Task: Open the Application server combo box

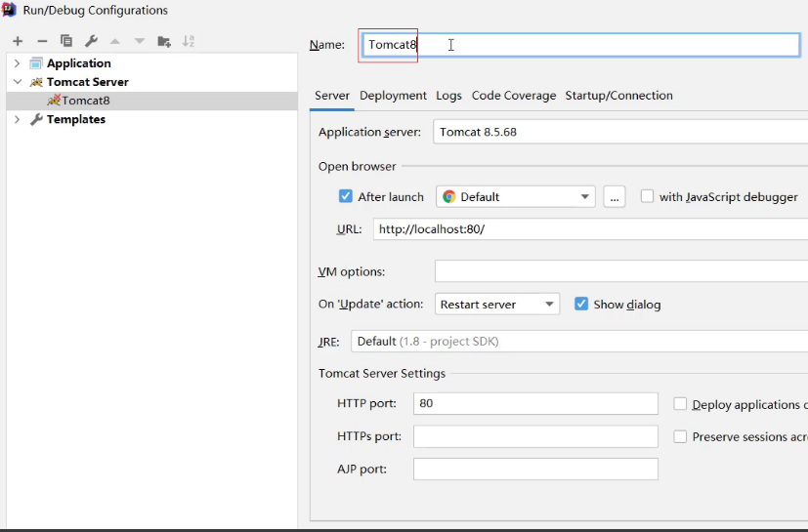Action: point(620,132)
